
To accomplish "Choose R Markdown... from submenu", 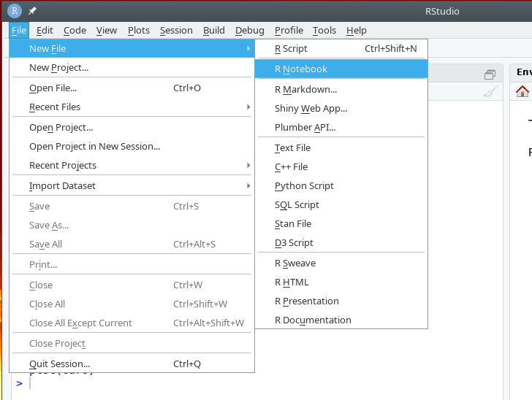I will (341, 90).
